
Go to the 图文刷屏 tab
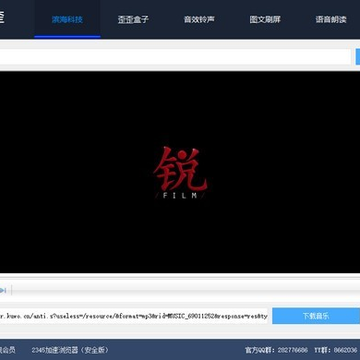pos(265,19)
